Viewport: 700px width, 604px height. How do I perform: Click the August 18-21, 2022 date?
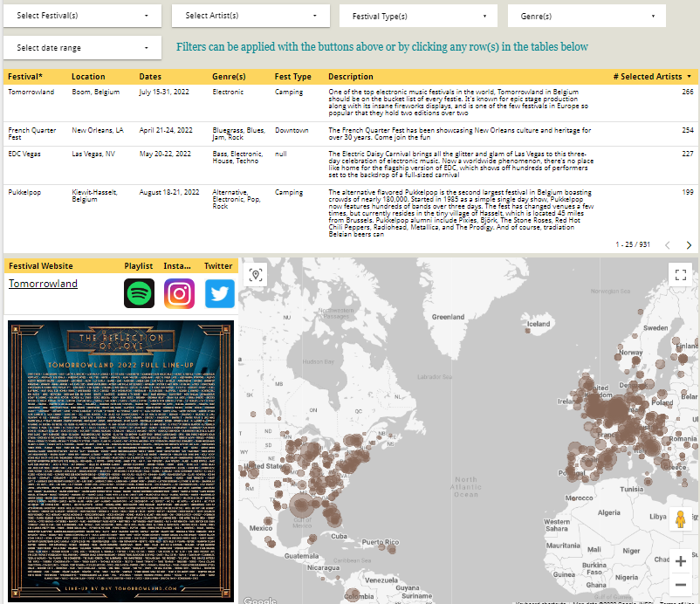(x=169, y=192)
